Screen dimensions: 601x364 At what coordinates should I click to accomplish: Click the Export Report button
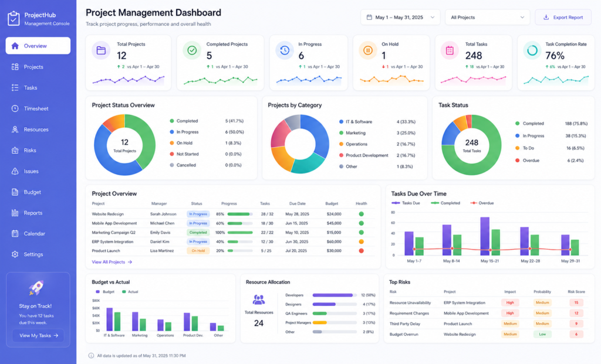563,17
